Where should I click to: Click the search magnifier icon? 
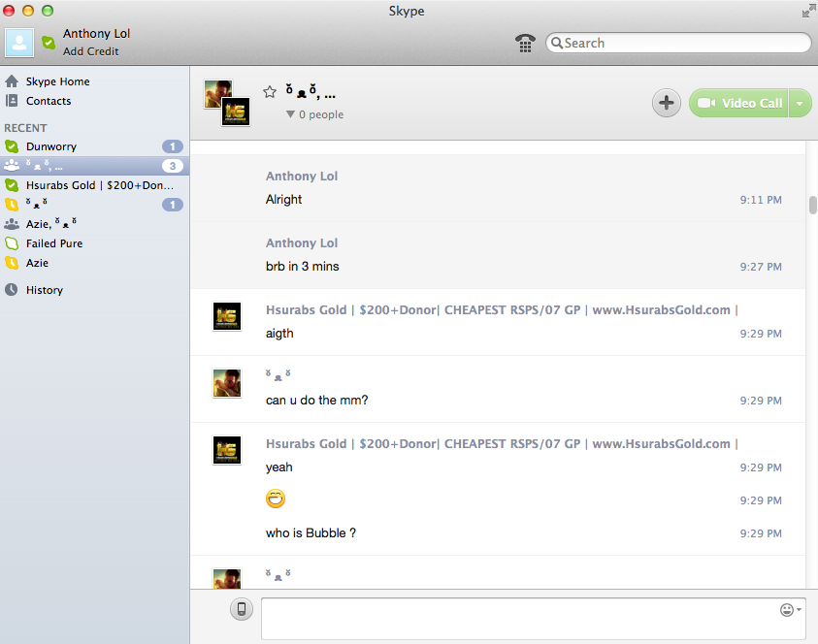pyautogui.click(x=557, y=43)
